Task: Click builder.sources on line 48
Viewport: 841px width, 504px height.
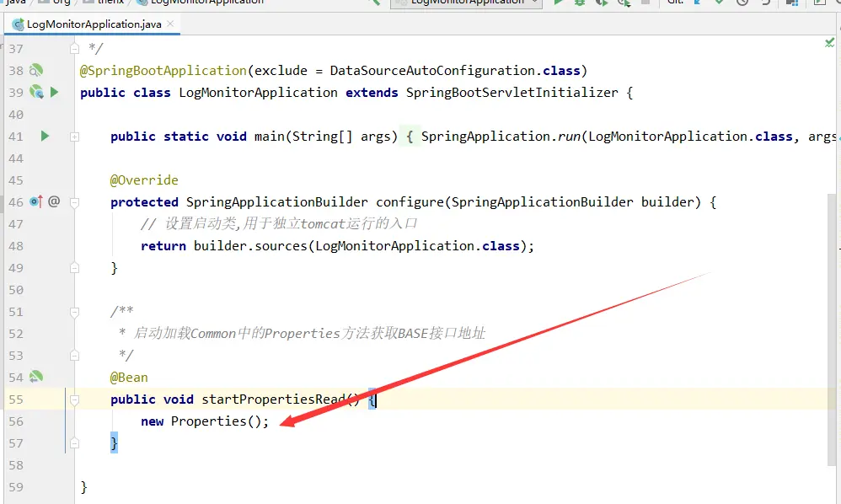Action: [x=250, y=245]
